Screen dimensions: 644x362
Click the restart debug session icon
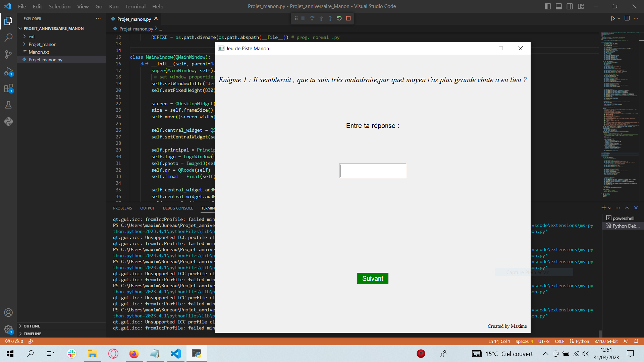click(339, 18)
